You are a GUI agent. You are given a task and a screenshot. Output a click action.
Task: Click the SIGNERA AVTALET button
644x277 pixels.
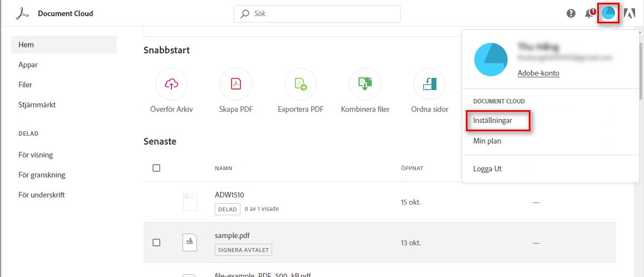243,250
